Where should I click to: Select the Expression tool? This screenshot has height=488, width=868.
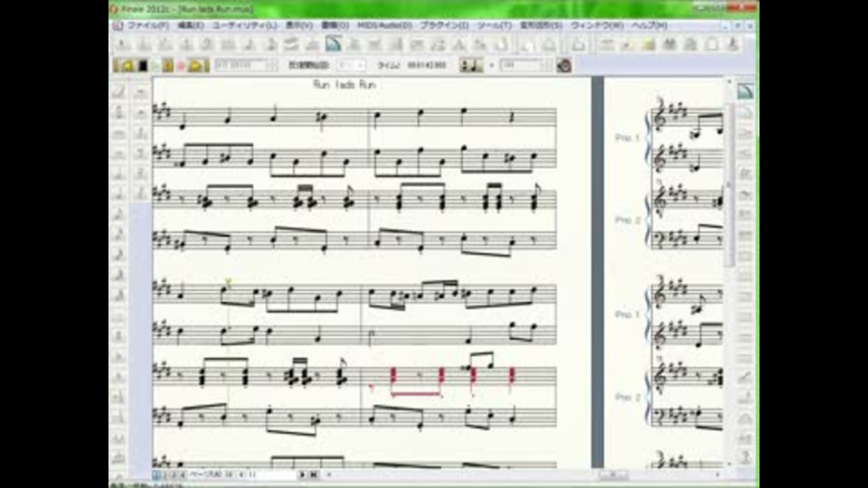(375, 44)
